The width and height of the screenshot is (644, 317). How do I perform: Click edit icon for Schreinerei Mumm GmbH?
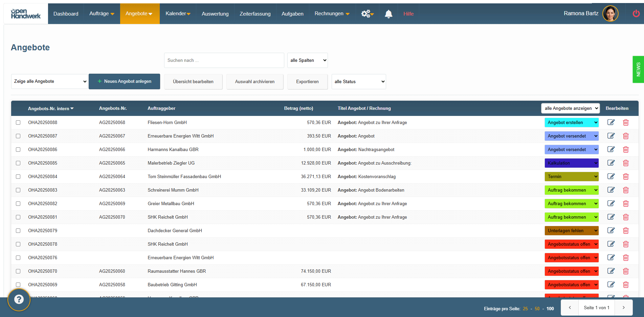[x=611, y=190]
